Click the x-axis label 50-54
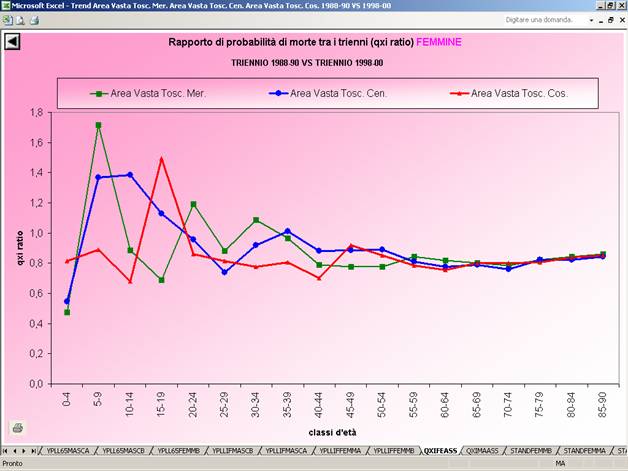Screen dimensions: 628x471 382,405
